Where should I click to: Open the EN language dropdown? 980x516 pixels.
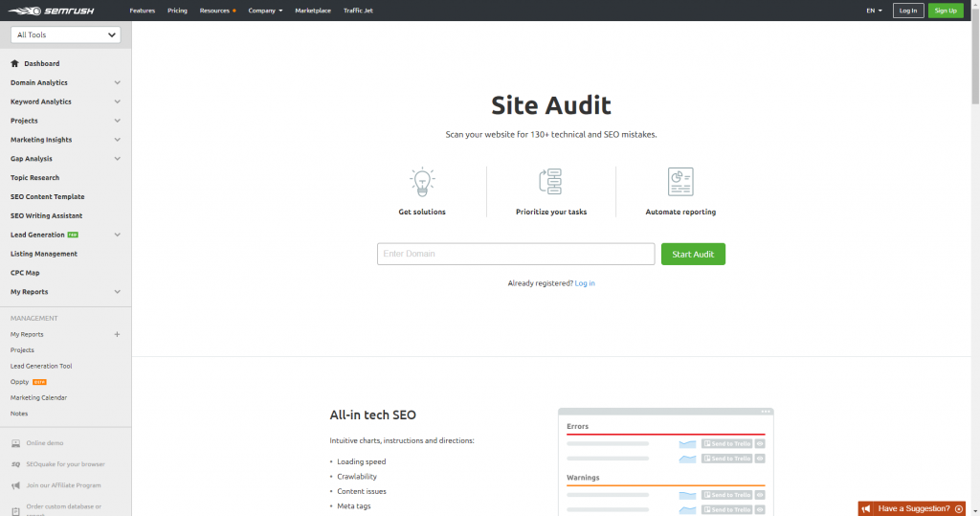click(874, 11)
